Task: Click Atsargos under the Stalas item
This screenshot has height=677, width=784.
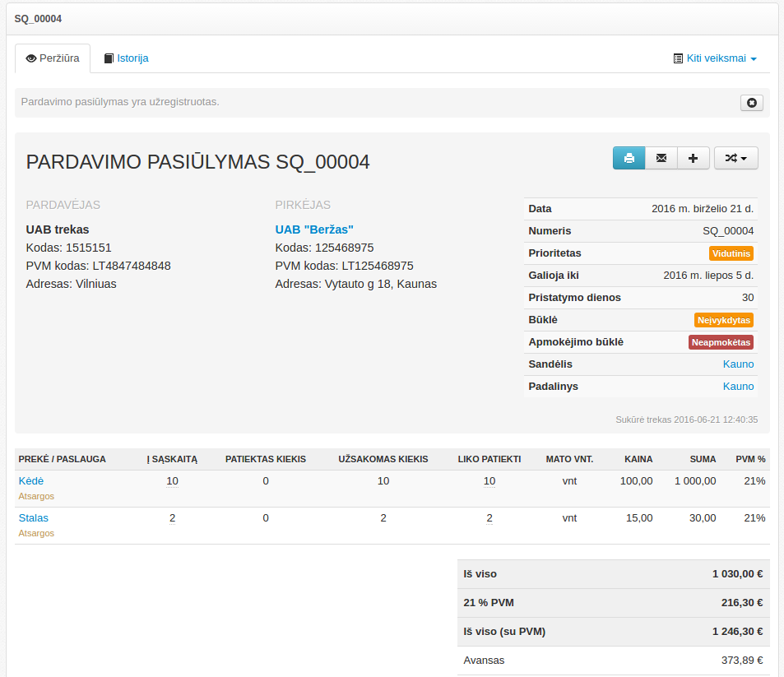Action: pos(36,534)
